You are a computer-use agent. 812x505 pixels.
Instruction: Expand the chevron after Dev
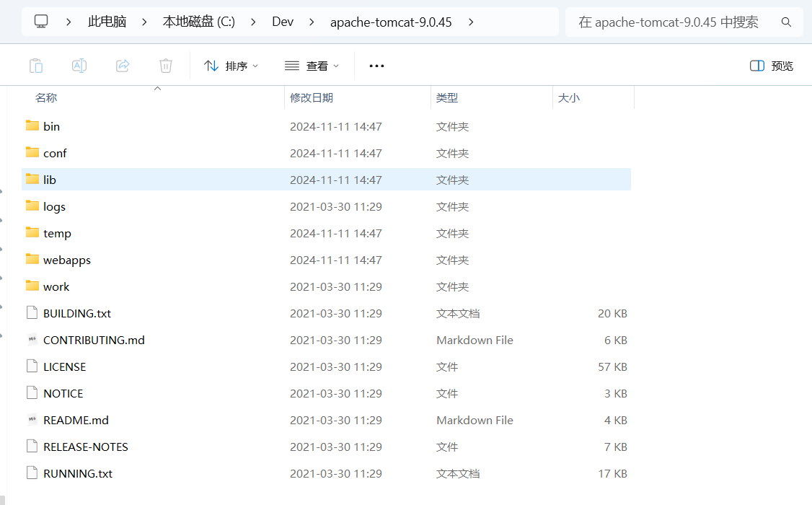(x=312, y=22)
